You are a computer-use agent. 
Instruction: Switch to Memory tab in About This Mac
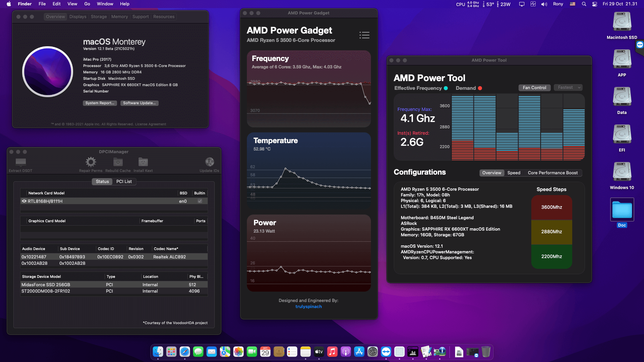[120, 17]
